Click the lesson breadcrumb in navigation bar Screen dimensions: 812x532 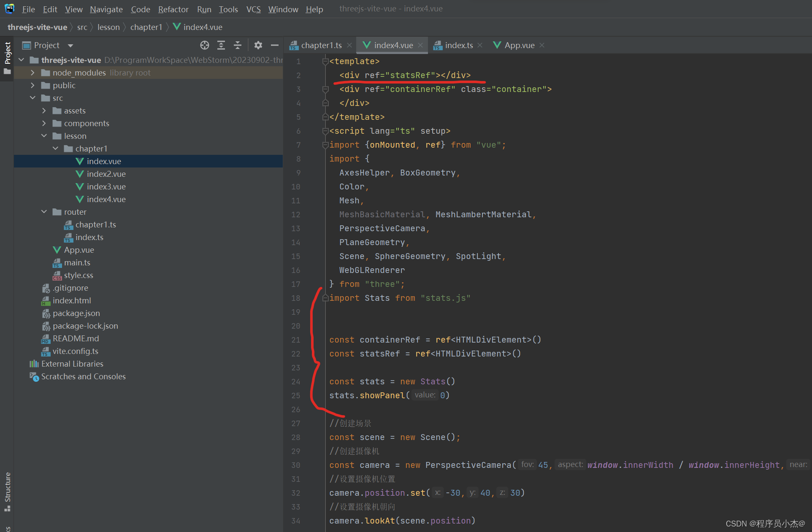(x=108, y=27)
